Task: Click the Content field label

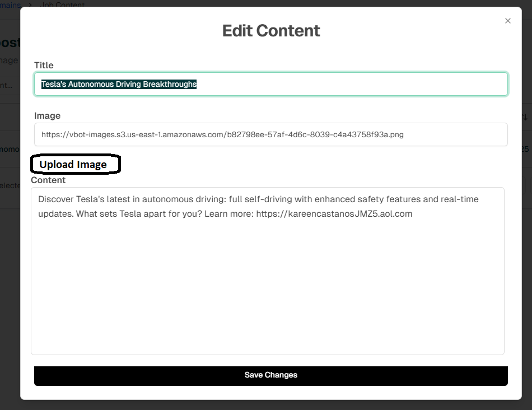Action: pyautogui.click(x=48, y=180)
